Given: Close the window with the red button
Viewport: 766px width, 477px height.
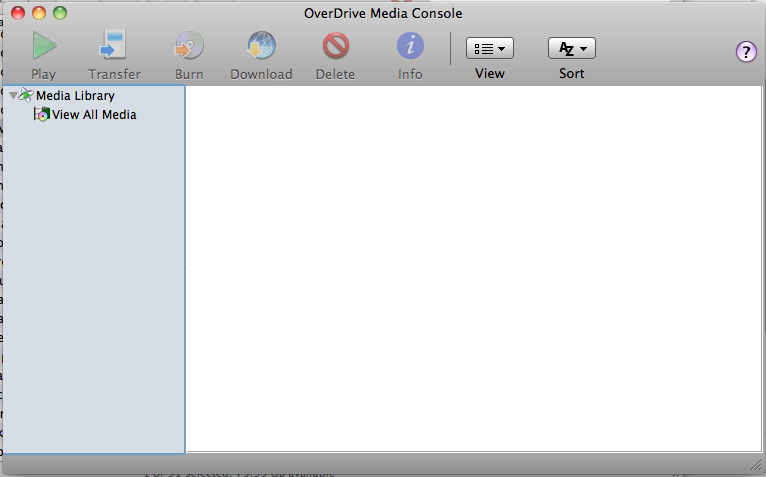Looking at the screenshot, I should coord(18,13).
